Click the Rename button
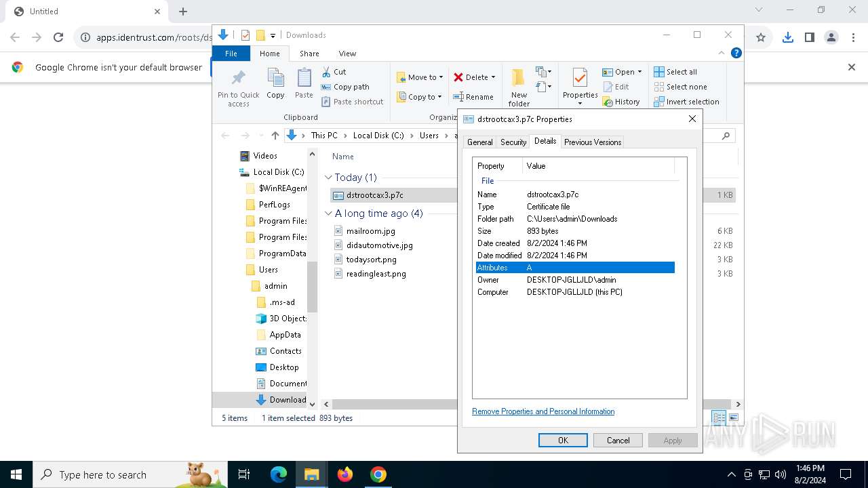The height and width of the screenshot is (488, 868). [473, 97]
